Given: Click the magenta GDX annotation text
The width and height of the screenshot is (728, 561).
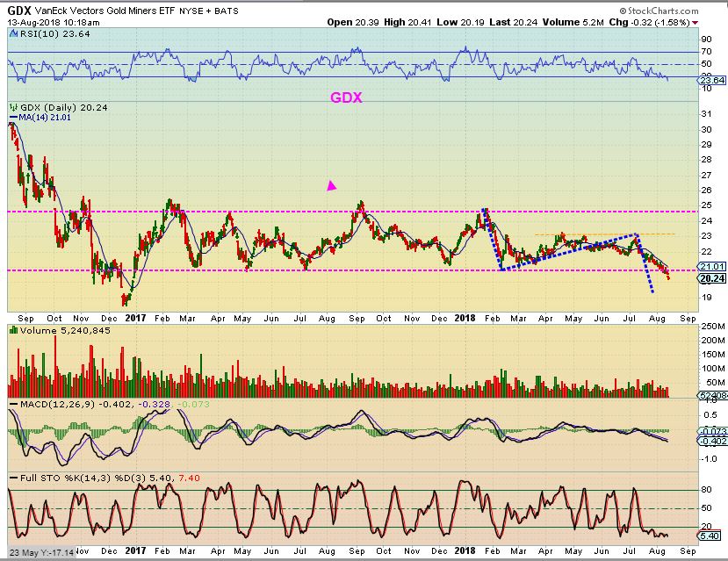Looking at the screenshot, I should (x=346, y=97).
